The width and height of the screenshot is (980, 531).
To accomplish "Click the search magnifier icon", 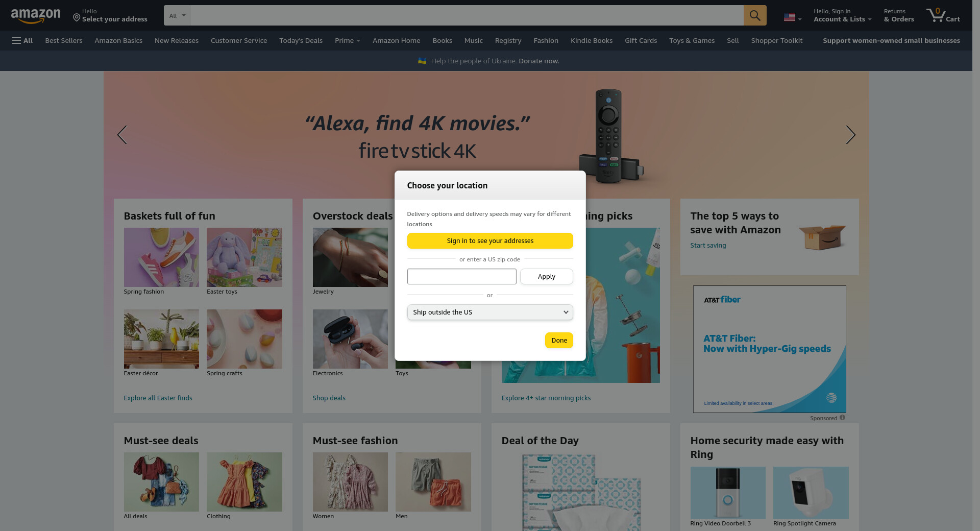I will coord(754,15).
